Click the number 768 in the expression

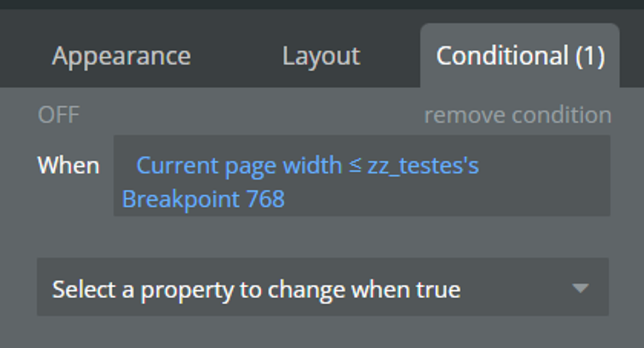[265, 199]
